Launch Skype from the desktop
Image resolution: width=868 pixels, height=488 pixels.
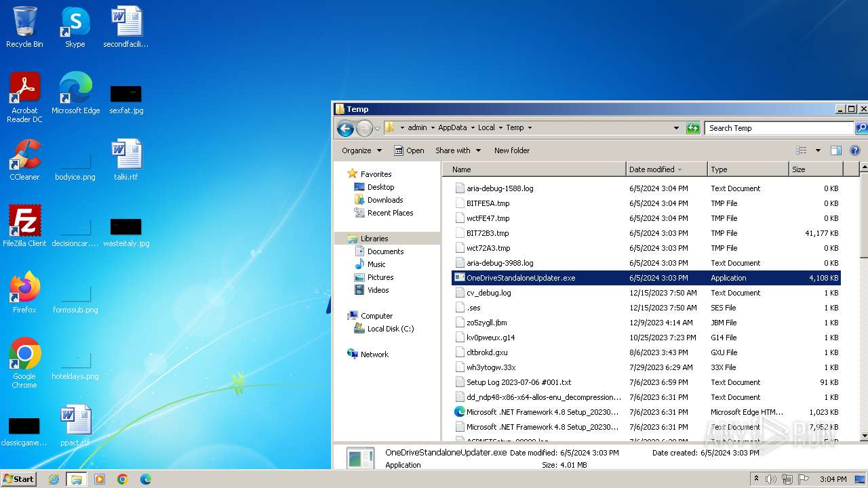(75, 27)
